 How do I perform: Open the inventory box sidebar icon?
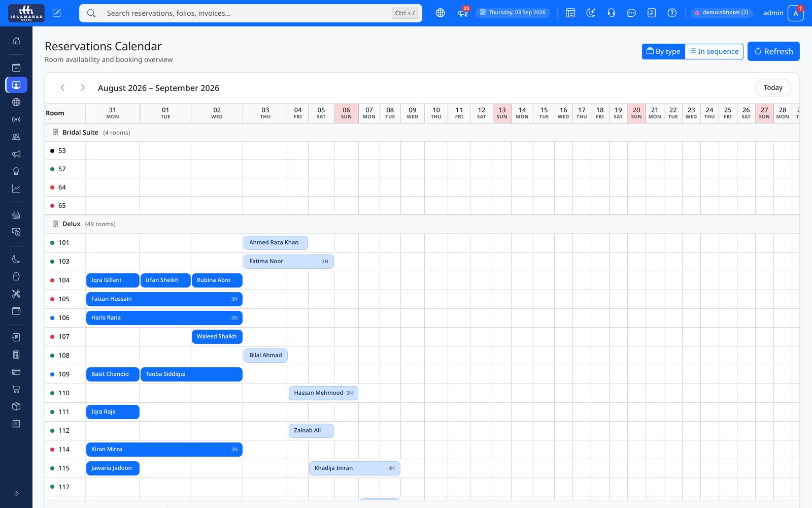[x=16, y=406]
